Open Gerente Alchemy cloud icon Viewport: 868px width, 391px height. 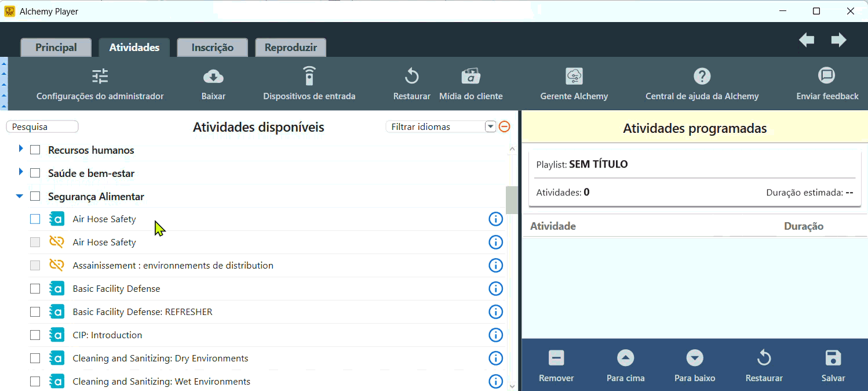(574, 76)
